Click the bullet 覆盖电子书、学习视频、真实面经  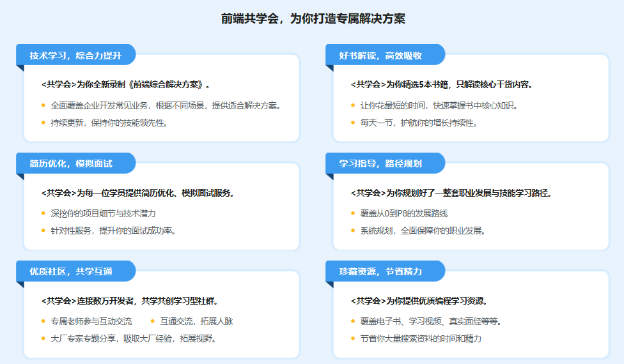[430, 321]
